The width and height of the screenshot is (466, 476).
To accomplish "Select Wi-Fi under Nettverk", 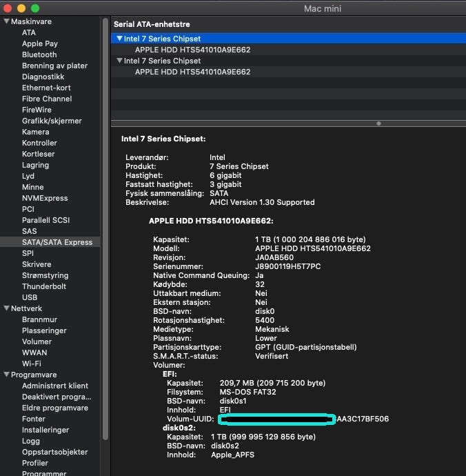I will [31, 364].
